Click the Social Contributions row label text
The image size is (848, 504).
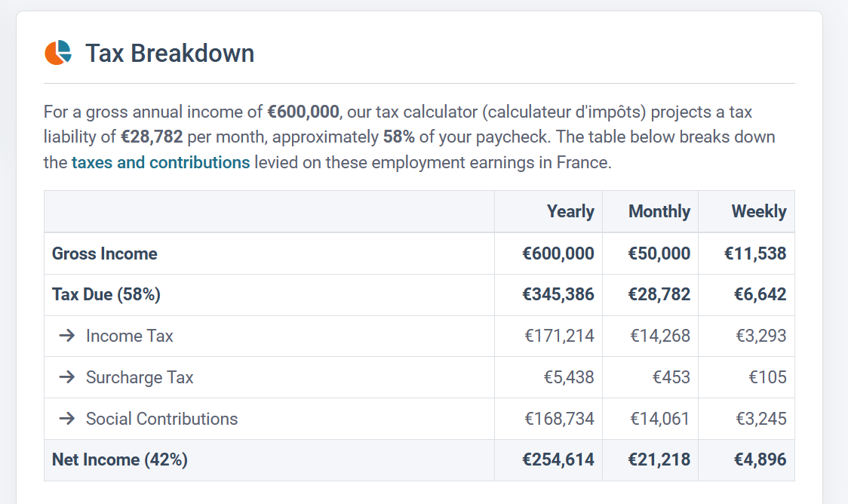[x=161, y=419]
